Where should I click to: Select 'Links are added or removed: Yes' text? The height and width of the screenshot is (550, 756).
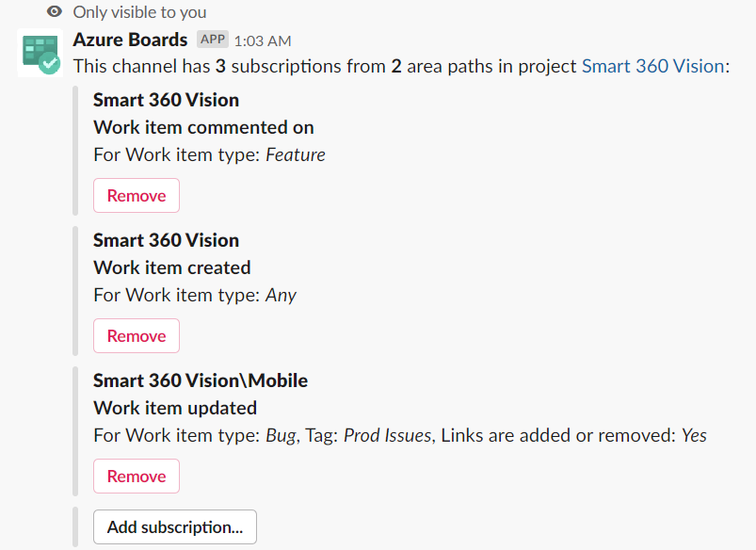[573, 435]
